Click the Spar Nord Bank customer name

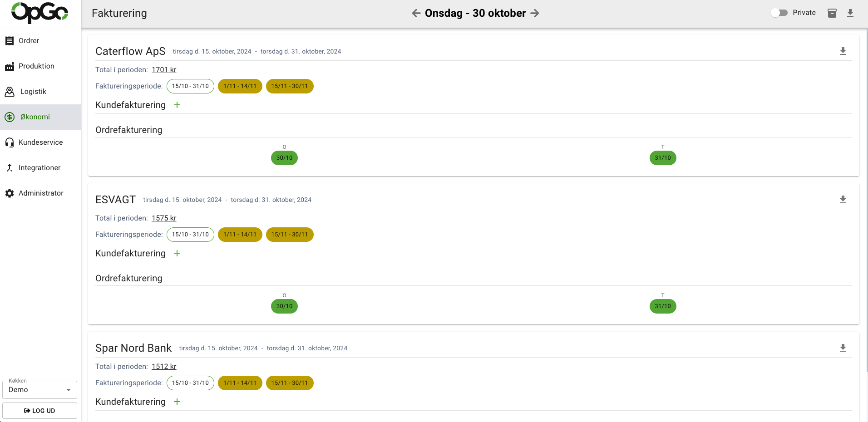(x=133, y=348)
